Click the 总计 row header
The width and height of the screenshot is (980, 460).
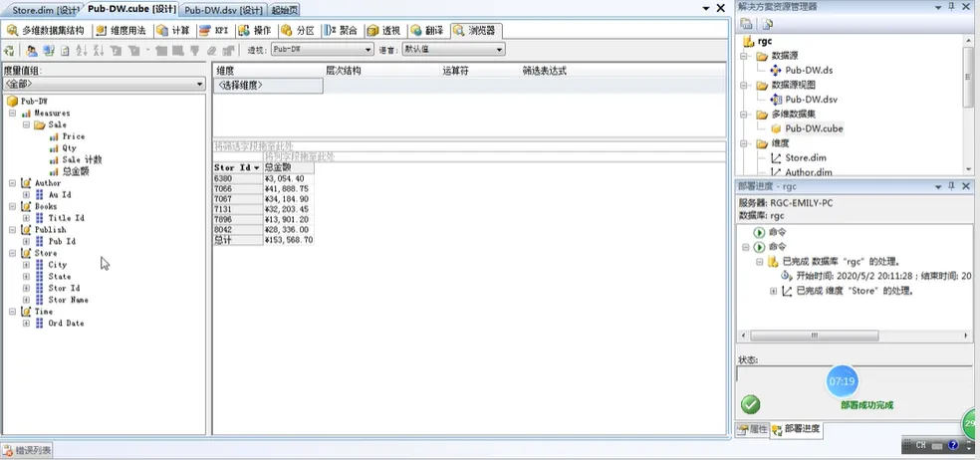(x=237, y=240)
